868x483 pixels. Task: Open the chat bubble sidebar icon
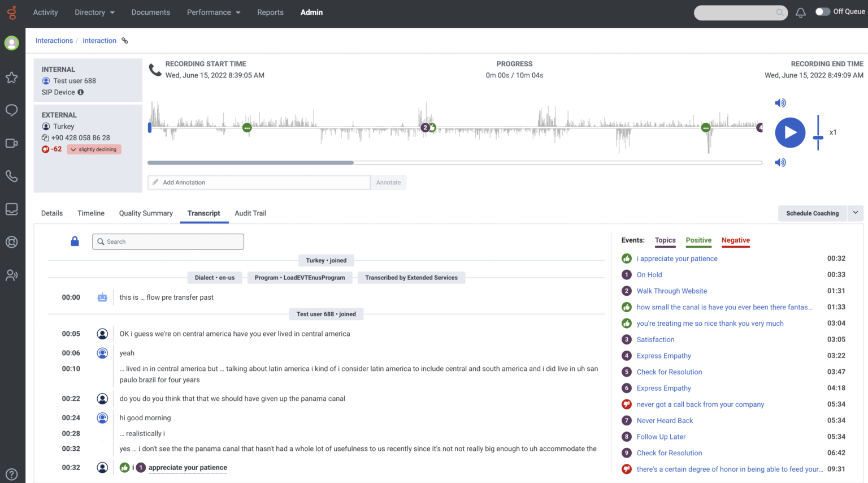11,110
